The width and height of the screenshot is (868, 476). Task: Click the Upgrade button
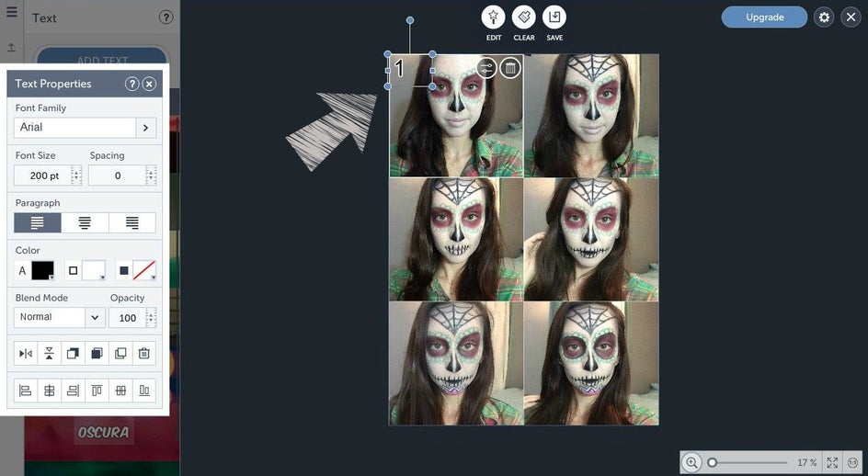point(764,17)
